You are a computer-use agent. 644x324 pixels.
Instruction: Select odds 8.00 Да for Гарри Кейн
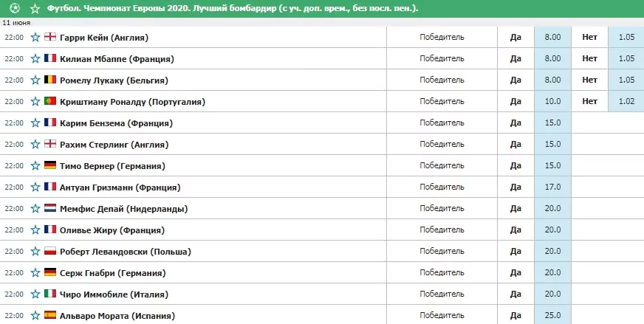coord(552,37)
